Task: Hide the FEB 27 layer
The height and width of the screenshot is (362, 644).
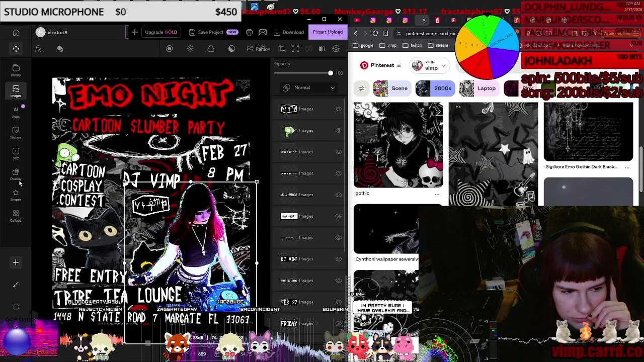Action: click(339, 302)
